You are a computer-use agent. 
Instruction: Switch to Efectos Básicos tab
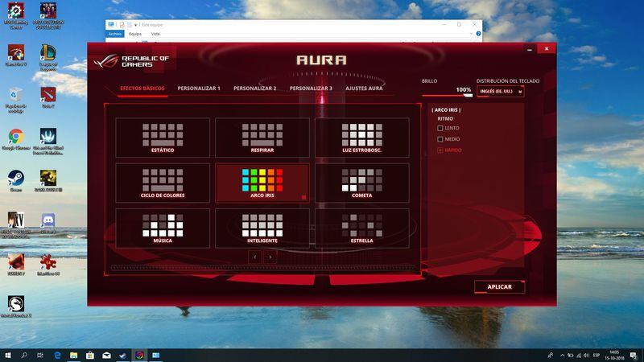[142, 88]
